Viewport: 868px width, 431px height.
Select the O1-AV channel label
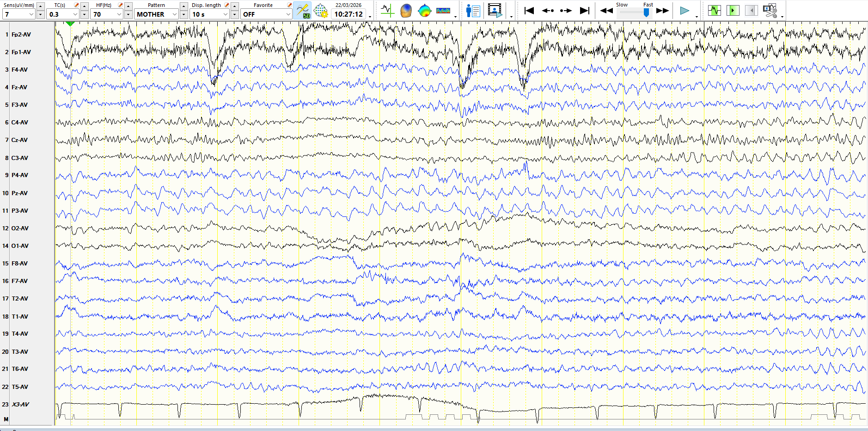pyautogui.click(x=20, y=246)
